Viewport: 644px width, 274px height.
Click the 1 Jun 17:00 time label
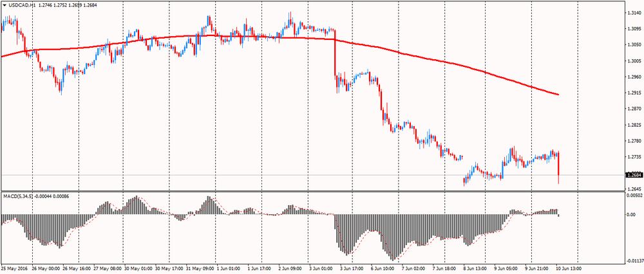260,269
